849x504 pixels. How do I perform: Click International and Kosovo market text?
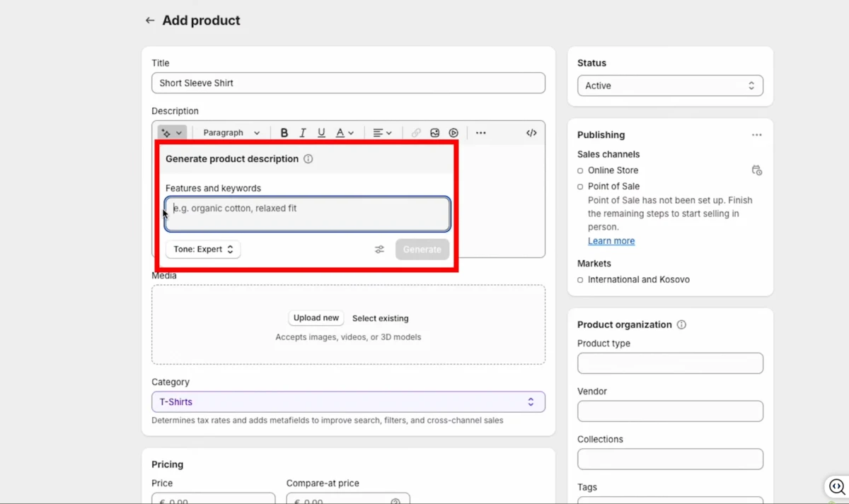pyautogui.click(x=639, y=280)
